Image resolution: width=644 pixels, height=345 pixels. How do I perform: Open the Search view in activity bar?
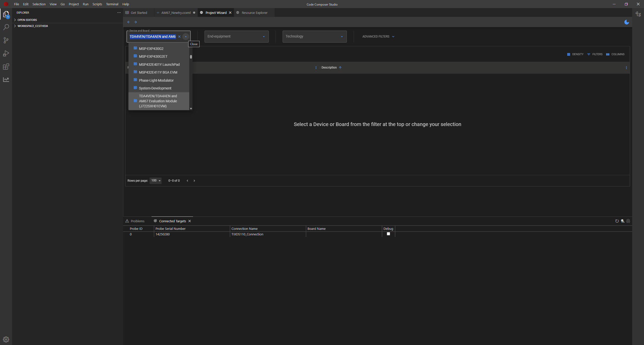pos(6,27)
